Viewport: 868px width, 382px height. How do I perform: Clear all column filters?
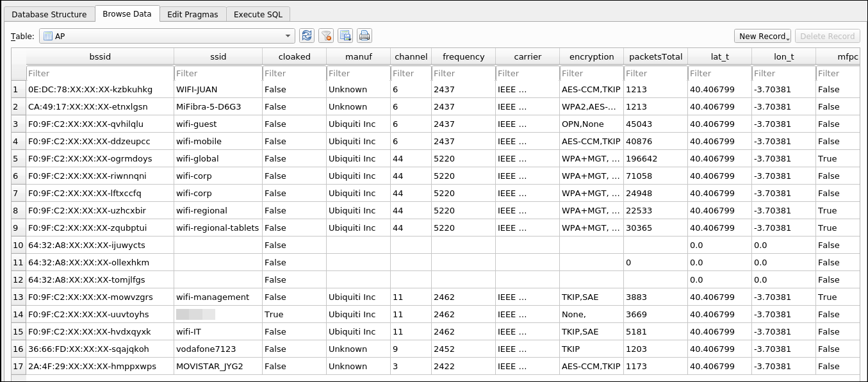(x=325, y=36)
